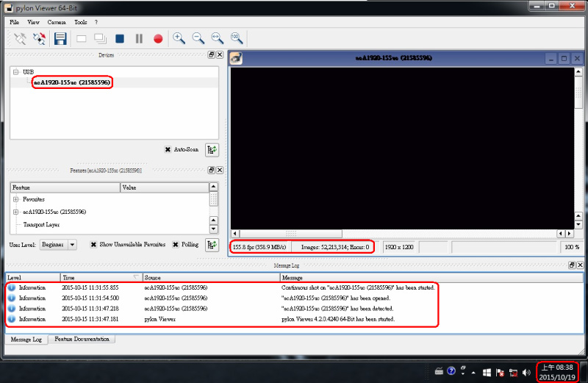Select the acA1920-155uc camera in Devices
Viewport: 588px width, 383px height.
tap(71, 82)
